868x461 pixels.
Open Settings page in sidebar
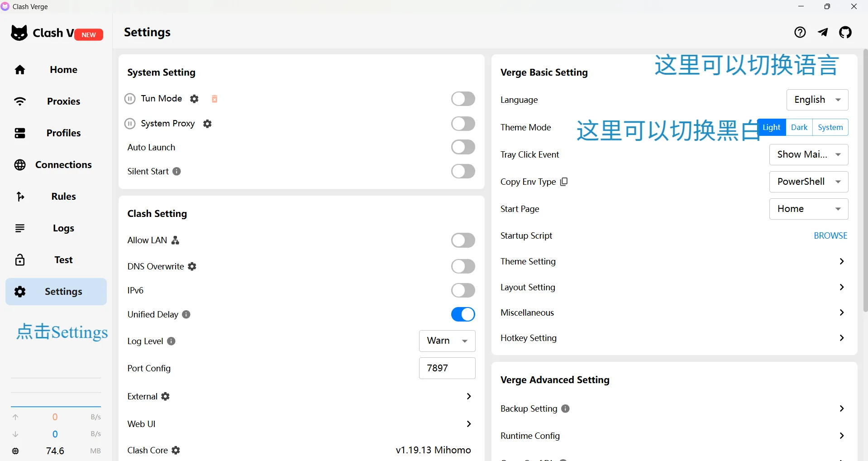coord(56,292)
